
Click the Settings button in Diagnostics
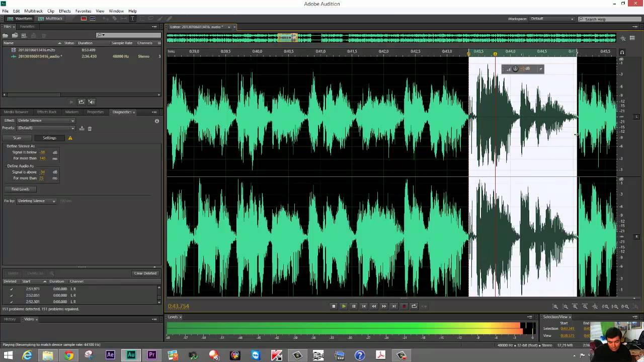[x=49, y=138]
